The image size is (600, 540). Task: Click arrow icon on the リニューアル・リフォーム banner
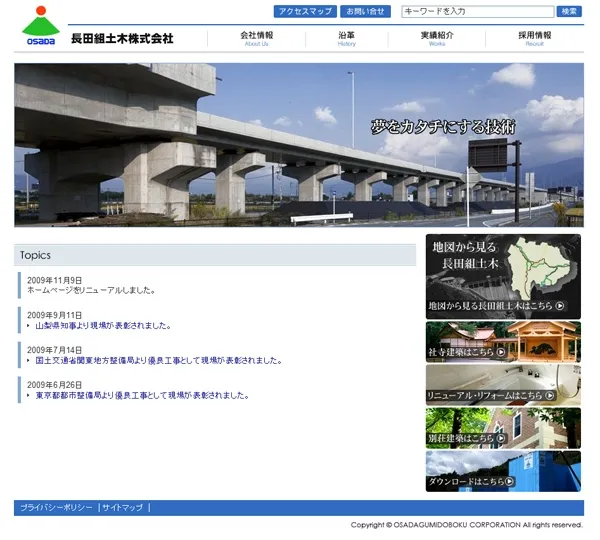pyautogui.click(x=550, y=396)
